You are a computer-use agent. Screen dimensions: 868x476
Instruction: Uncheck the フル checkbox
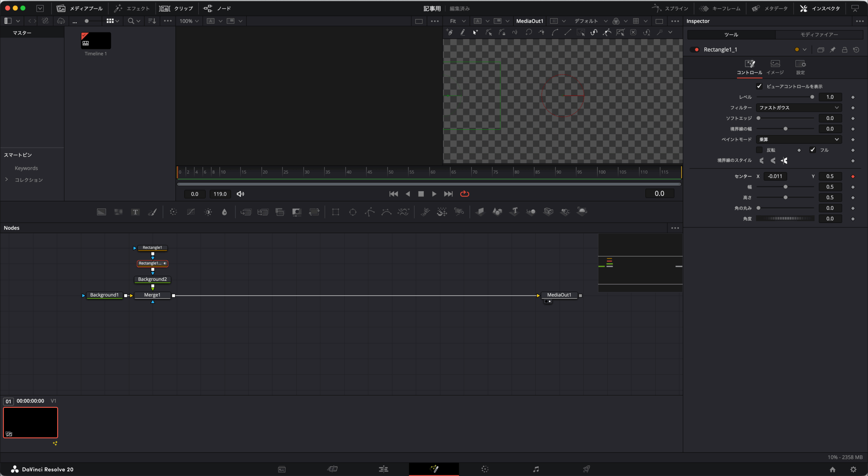click(812, 150)
